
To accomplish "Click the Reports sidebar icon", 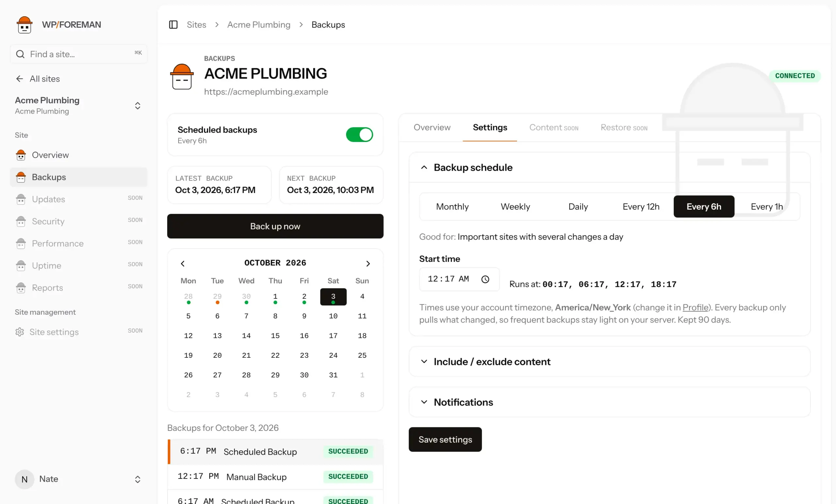I will tap(21, 288).
